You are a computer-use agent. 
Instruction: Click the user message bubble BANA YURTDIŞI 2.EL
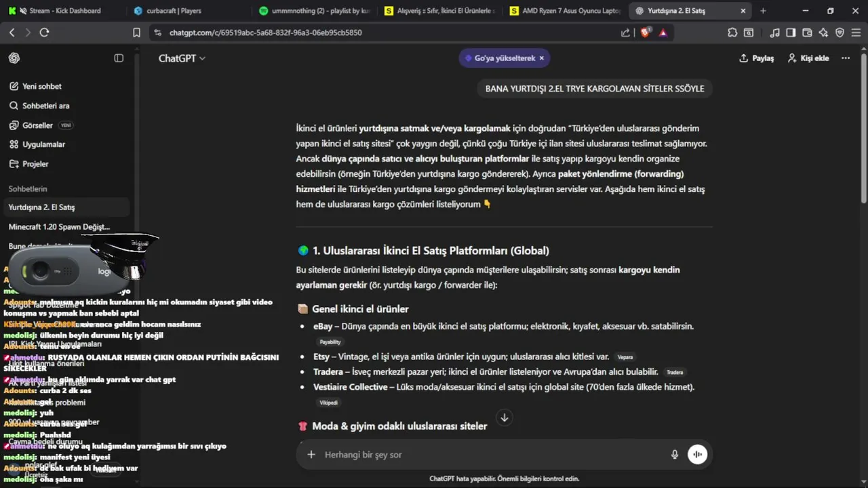click(595, 89)
